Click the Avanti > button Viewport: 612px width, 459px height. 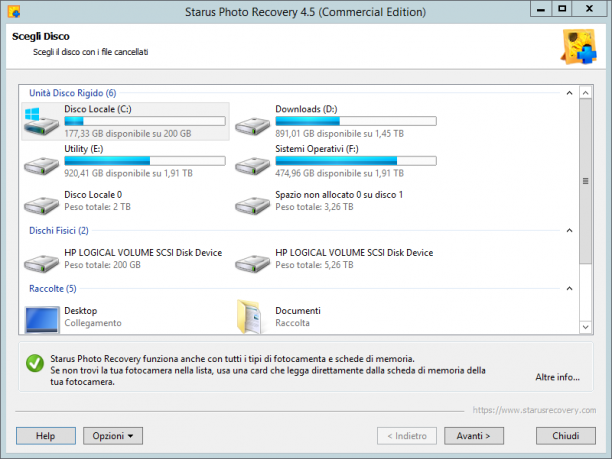pos(474,436)
